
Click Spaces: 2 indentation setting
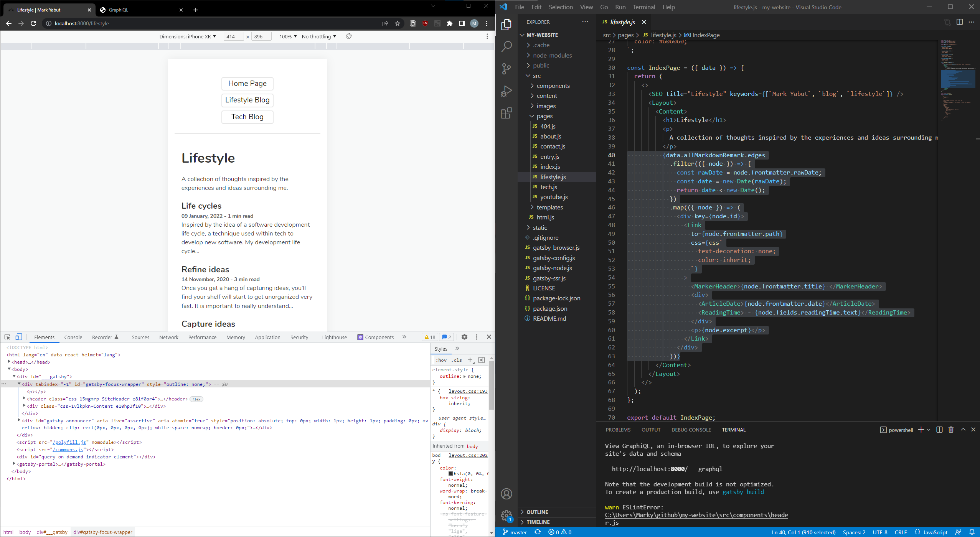(854, 532)
